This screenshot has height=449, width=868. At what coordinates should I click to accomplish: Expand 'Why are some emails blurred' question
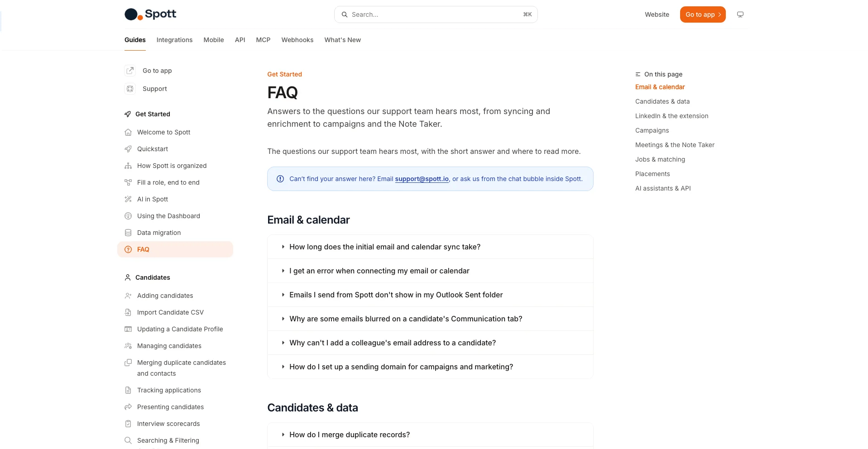pos(430,319)
